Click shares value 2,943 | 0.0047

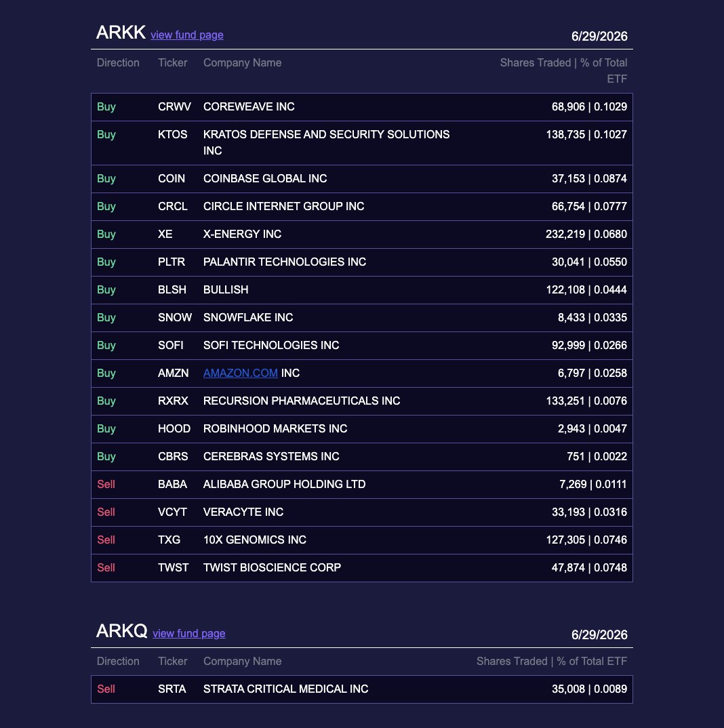592,429
